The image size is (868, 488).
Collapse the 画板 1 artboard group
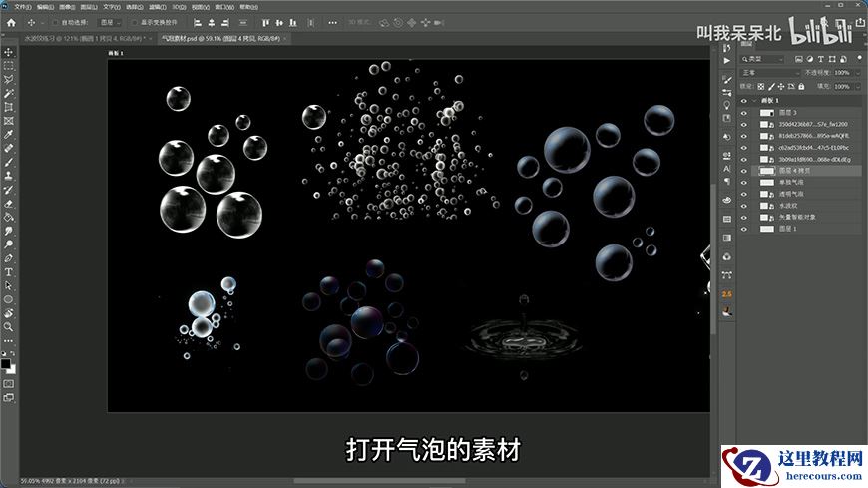point(754,101)
